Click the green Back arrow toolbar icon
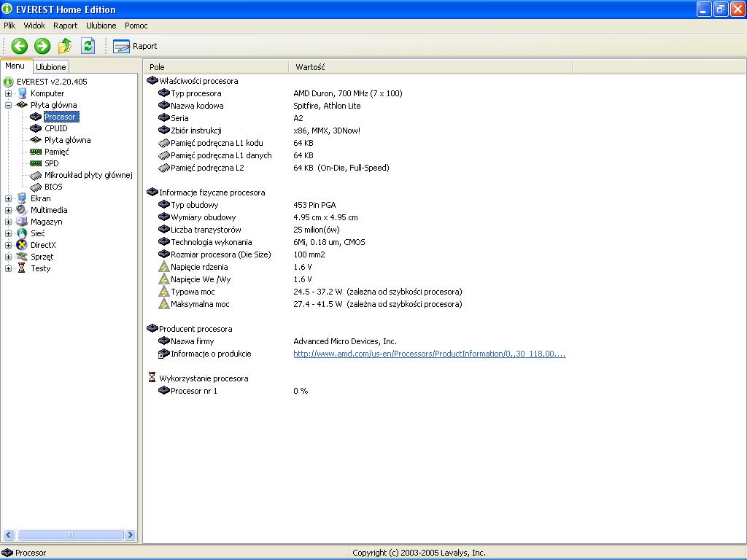Image resolution: width=747 pixels, height=560 pixels. [x=20, y=46]
